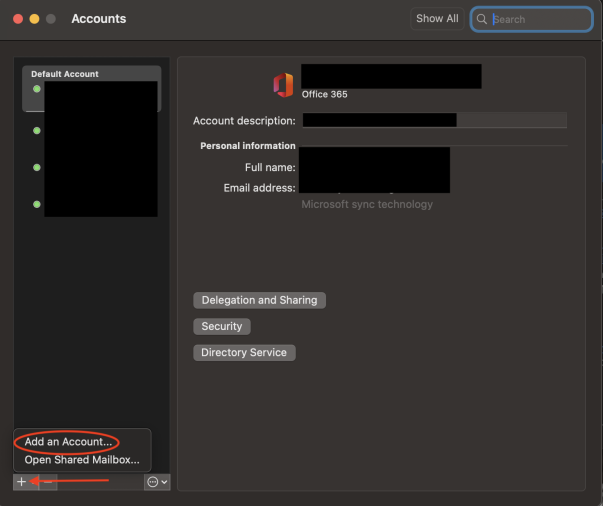Click the Show All button
The image size is (603, 506).
coord(437,18)
